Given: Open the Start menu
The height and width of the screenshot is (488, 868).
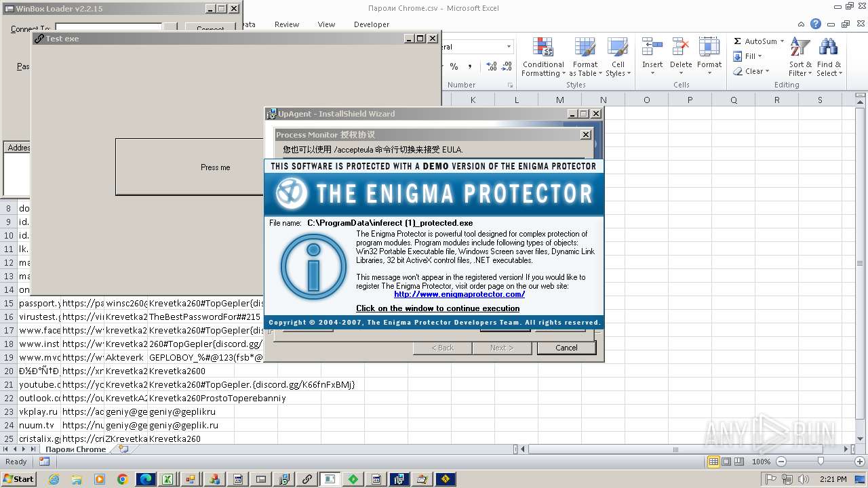Looking at the screenshot, I should point(18,479).
